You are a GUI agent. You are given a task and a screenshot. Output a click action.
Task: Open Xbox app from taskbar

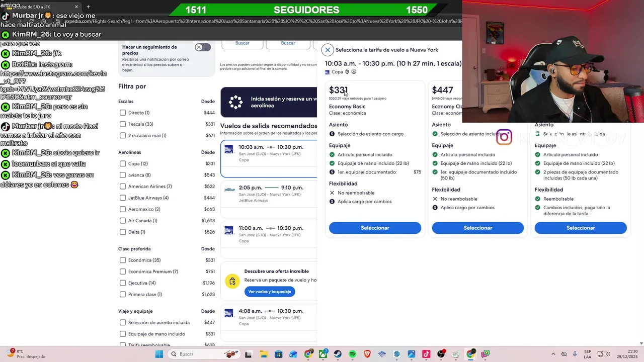[323, 354]
